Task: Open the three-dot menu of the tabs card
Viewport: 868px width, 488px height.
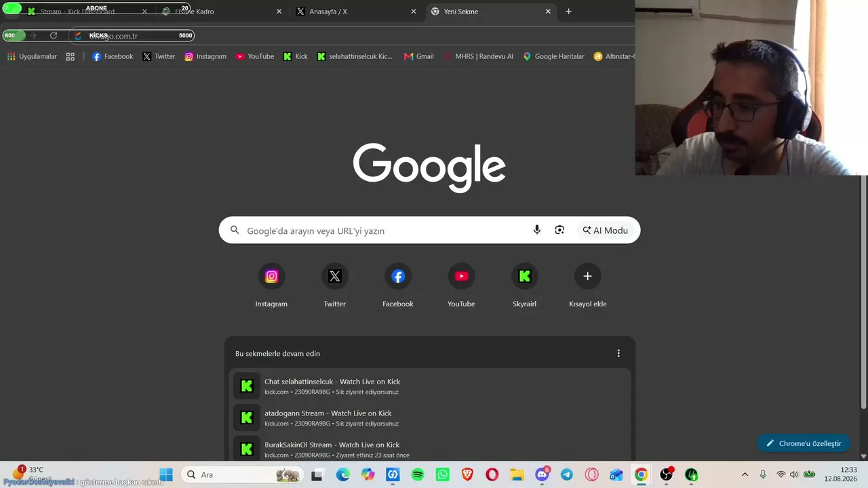Action: coord(618,353)
